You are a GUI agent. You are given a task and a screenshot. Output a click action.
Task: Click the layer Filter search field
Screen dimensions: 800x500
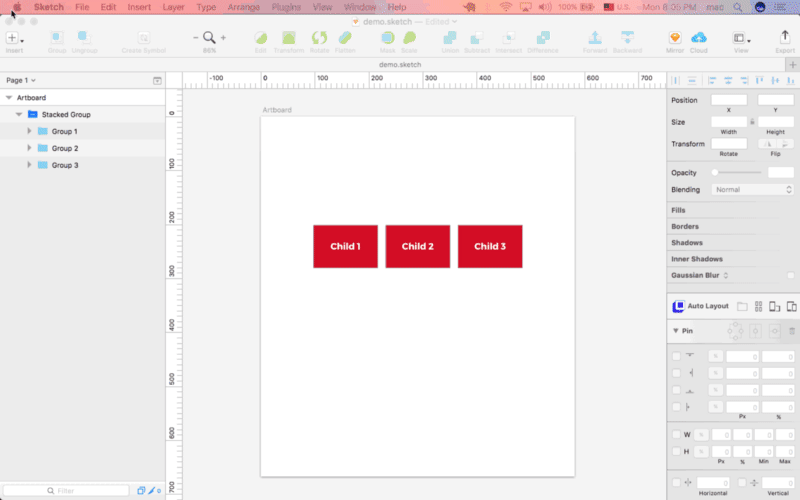tap(66, 490)
